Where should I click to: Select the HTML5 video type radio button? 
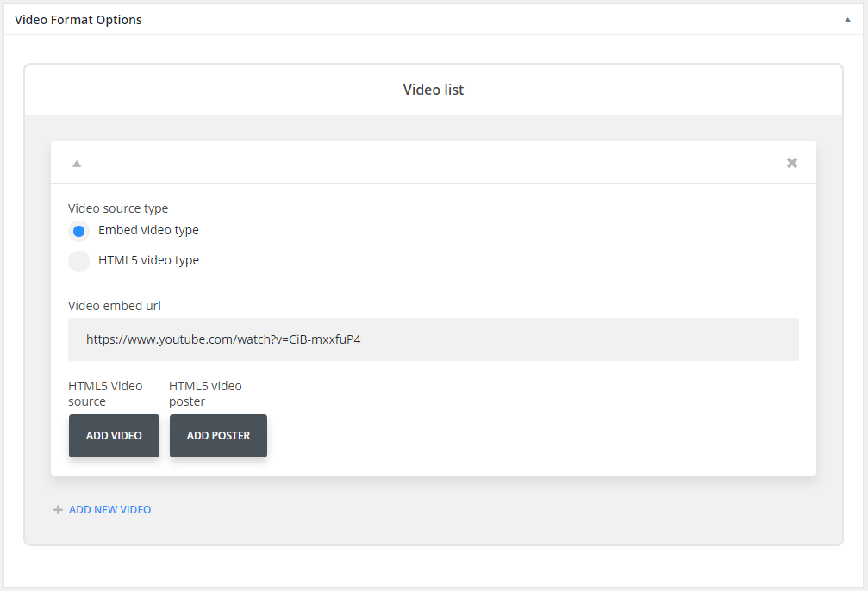click(78, 261)
